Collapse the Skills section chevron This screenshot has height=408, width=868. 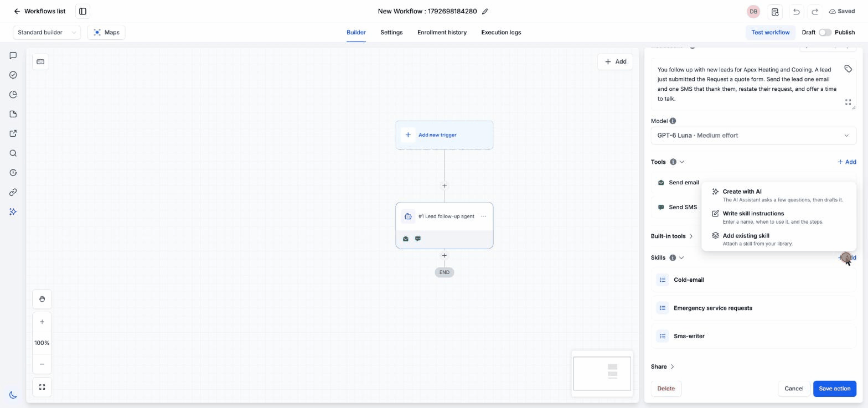681,258
